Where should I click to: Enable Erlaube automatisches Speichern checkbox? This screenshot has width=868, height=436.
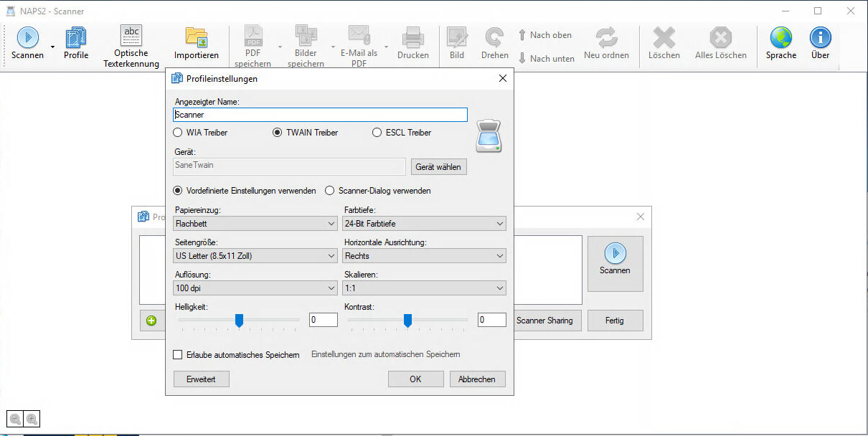pyautogui.click(x=178, y=354)
